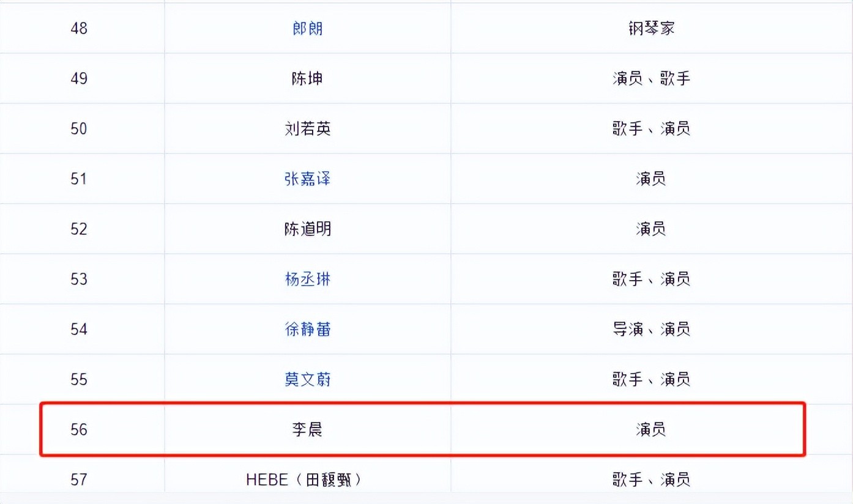Click 演员 occupation in 李晨 row
Screen dimensions: 853x504
pyautogui.click(x=650, y=430)
